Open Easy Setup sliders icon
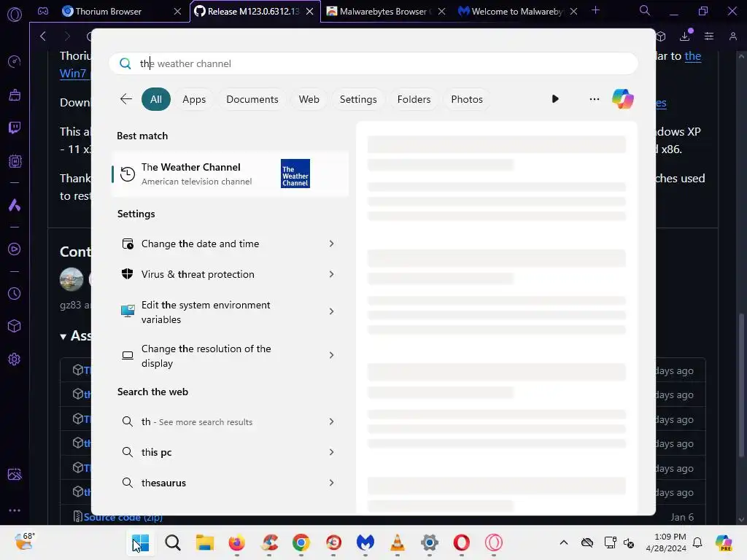 (x=709, y=36)
